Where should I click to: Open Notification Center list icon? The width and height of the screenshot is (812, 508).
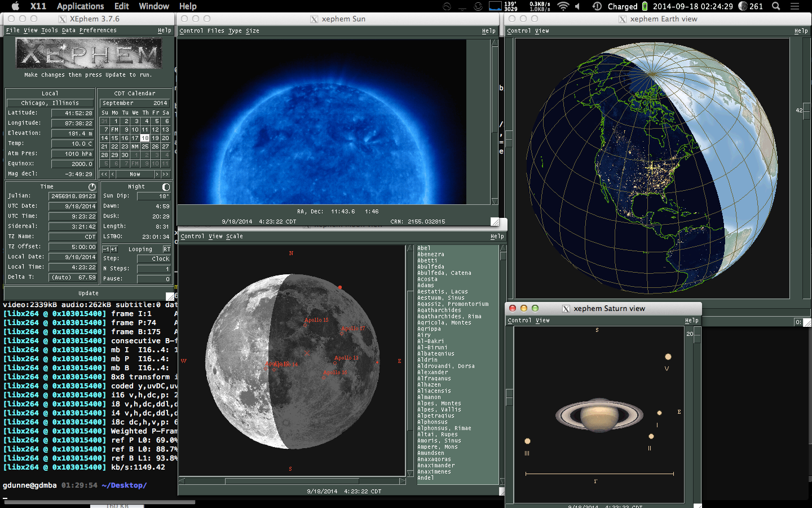(795, 6)
